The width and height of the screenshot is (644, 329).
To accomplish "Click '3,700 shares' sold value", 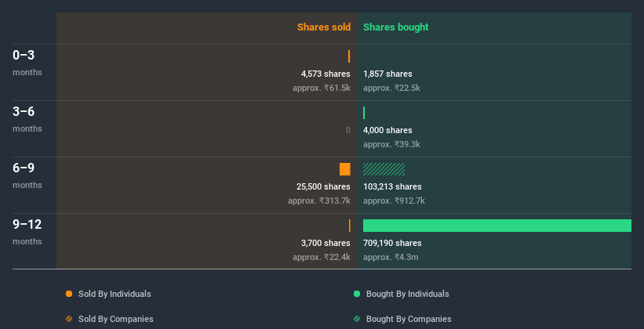I will (x=326, y=244).
